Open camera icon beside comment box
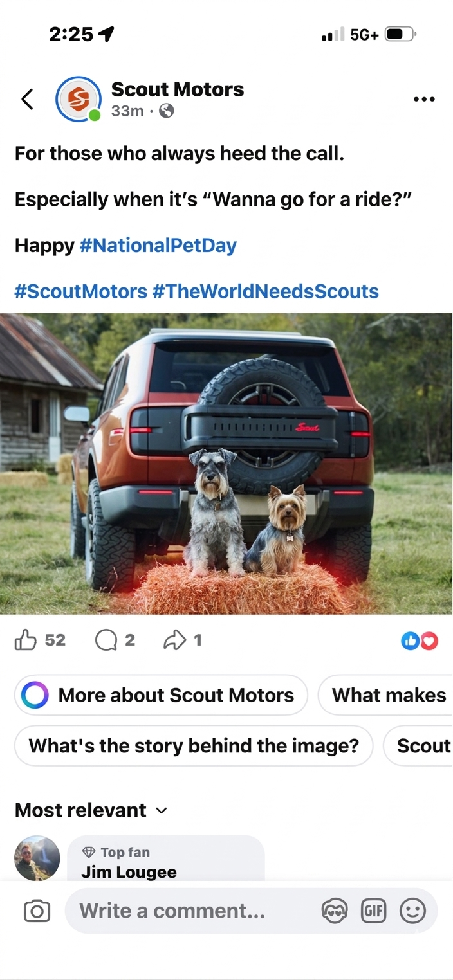 pyautogui.click(x=37, y=911)
